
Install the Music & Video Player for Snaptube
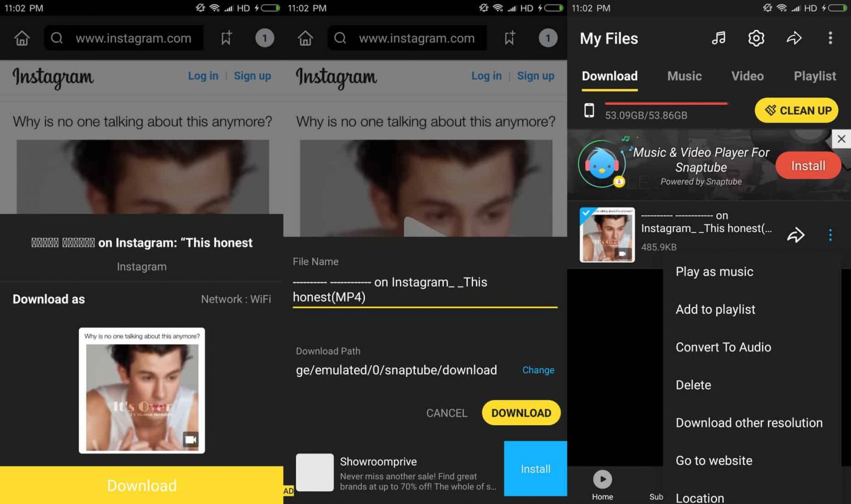(x=808, y=166)
